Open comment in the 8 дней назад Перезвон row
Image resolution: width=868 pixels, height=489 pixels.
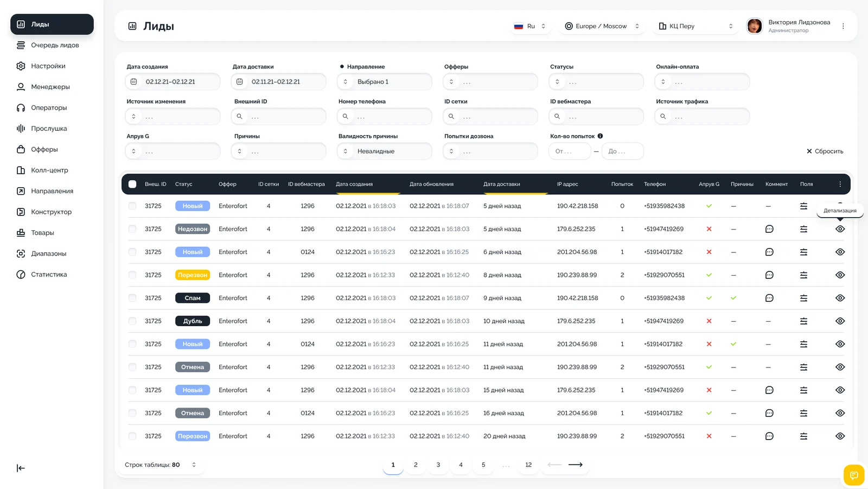click(769, 275)
